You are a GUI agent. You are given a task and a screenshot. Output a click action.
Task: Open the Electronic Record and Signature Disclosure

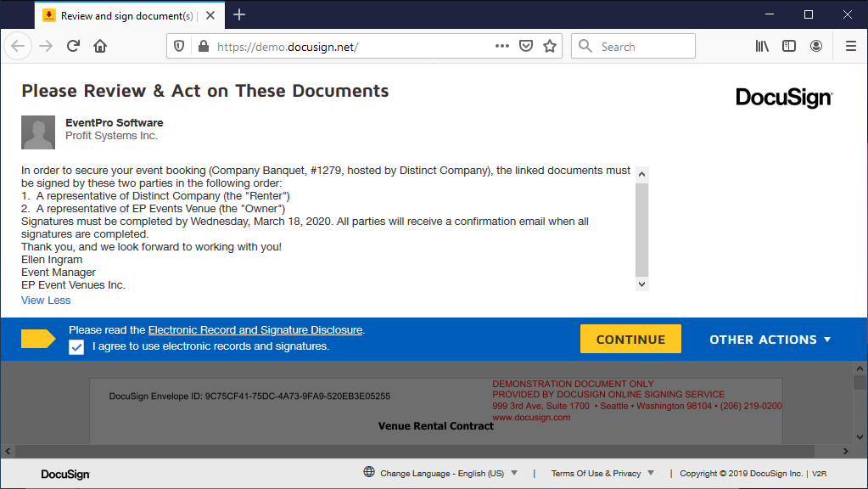(255, 330)
